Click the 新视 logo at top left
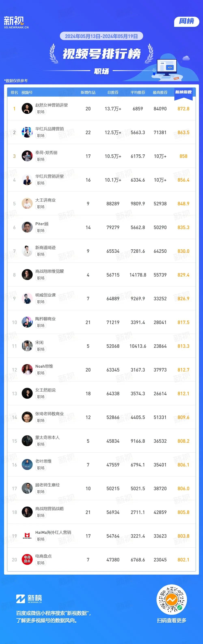This screenshot has width=203, height=644. pos(16,22)
